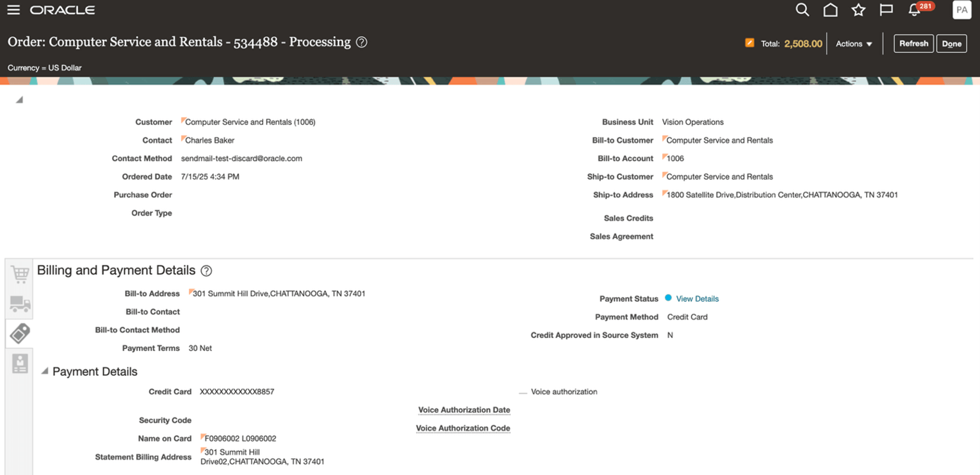
Task: Collapse the order header section triangle
Action: 19,100
